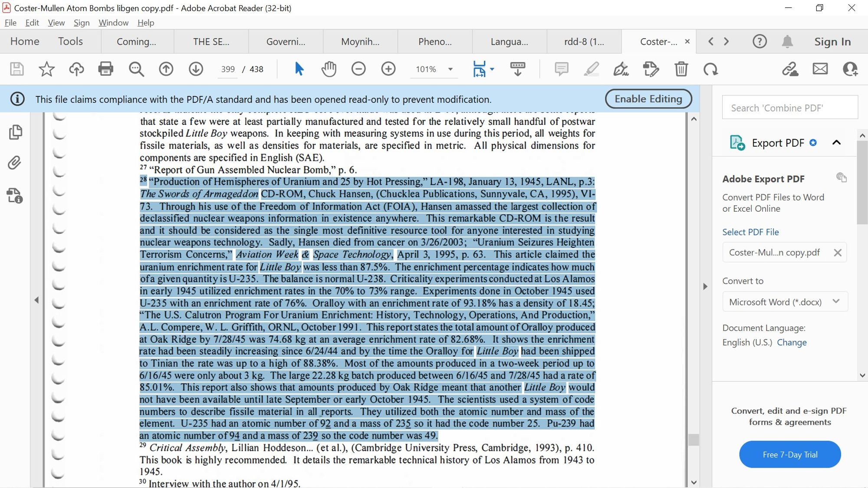Remove the selected Coster-Mul...n copy.pdf file
Screen dimensions: 868x488
click(838, 253)
